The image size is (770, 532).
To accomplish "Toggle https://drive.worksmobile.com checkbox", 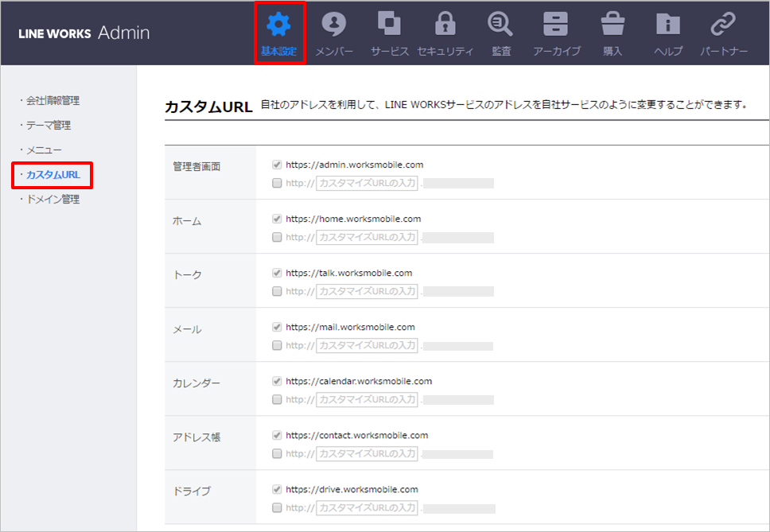I will click(x=277, y=490).
